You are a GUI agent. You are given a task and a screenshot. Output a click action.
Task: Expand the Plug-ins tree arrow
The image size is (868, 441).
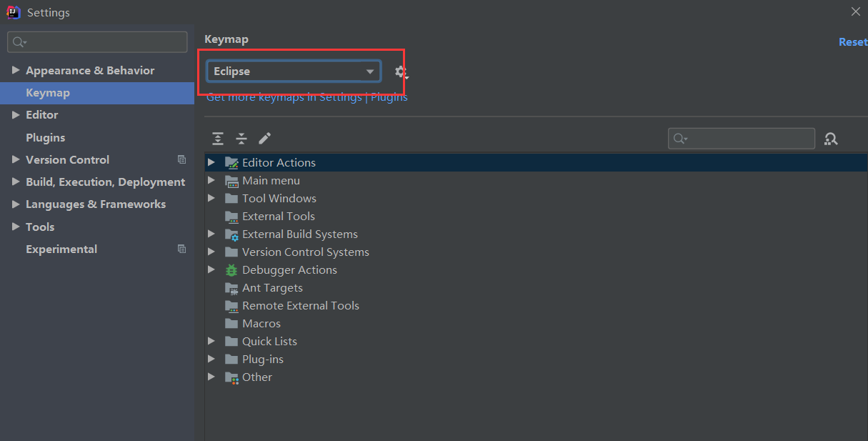click(211, 360)
